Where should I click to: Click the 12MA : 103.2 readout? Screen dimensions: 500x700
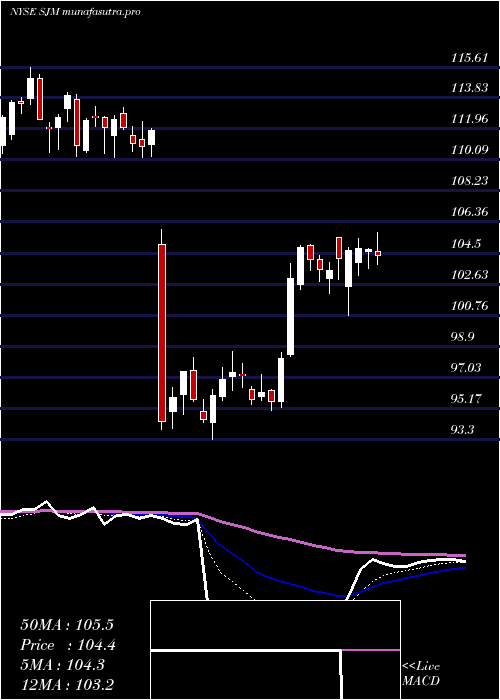(x=68, y=685)
